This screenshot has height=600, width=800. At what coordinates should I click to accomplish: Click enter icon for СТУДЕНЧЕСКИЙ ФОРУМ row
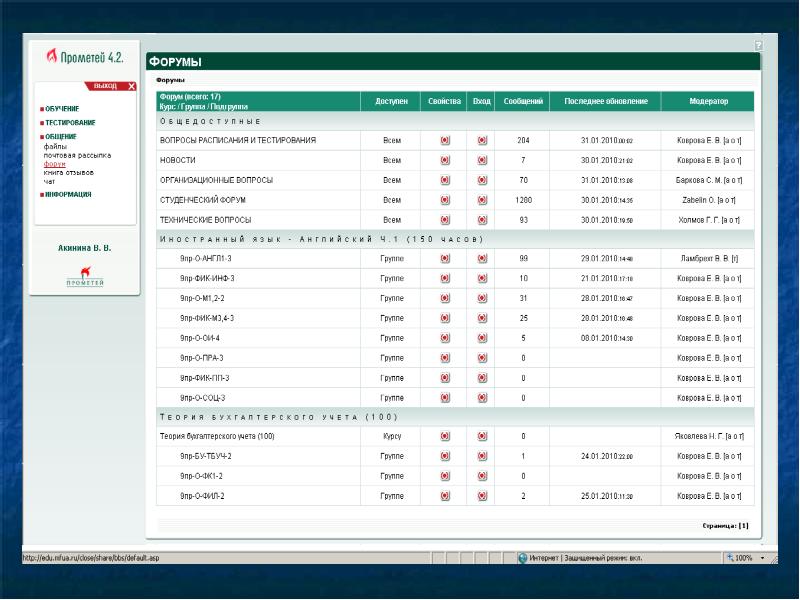pos(482,200)
